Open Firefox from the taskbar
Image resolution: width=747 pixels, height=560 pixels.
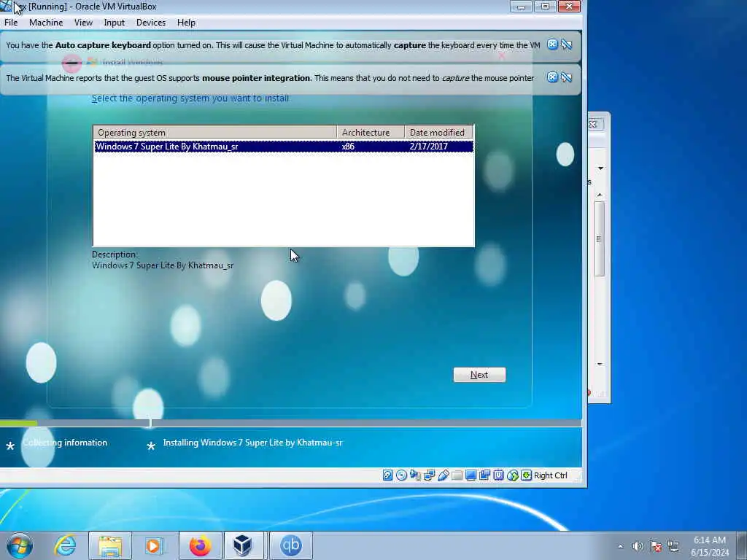point(200,545)
